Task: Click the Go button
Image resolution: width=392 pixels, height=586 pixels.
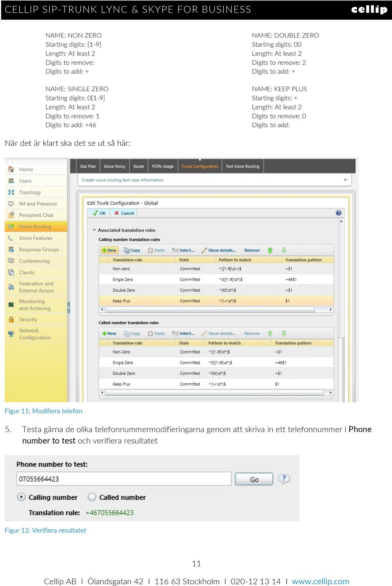Action: [254, 479]
